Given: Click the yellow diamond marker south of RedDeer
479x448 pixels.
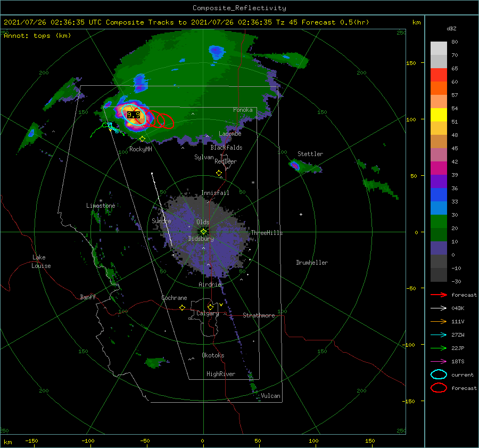Looking at the screenshot, I should pos(219,173).
